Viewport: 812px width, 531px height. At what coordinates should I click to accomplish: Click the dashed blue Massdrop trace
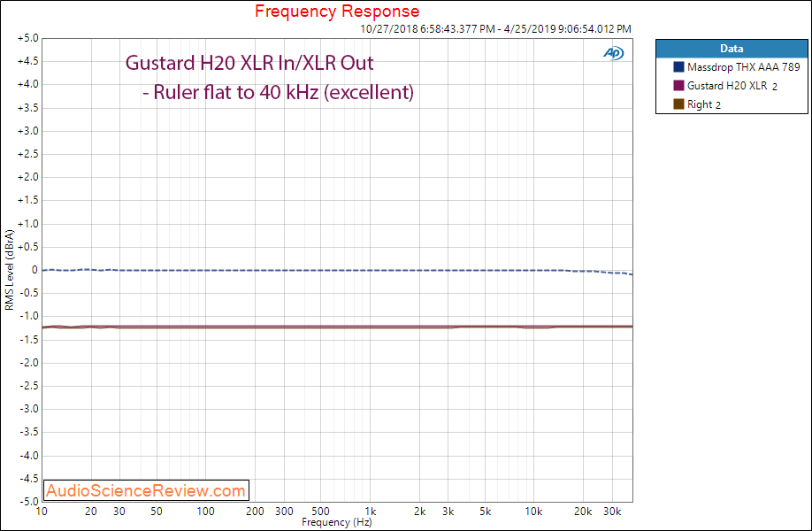point(337,271)
